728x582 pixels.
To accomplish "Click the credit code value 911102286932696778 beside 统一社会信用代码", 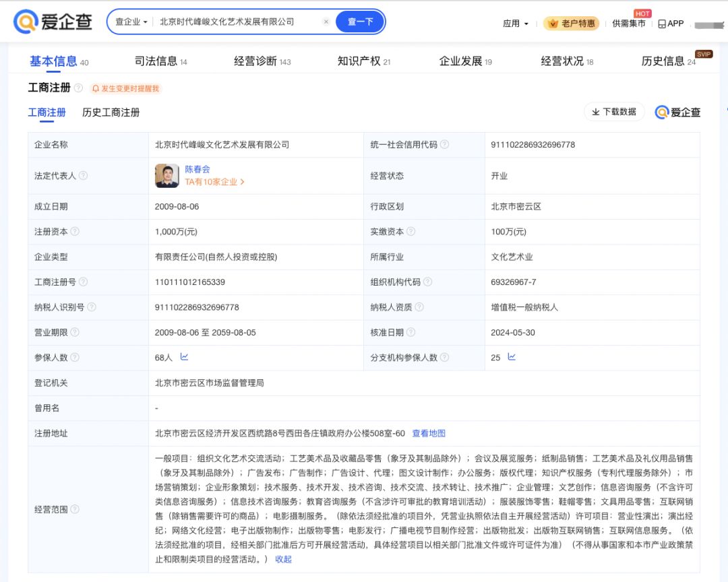I will (533, 144).
